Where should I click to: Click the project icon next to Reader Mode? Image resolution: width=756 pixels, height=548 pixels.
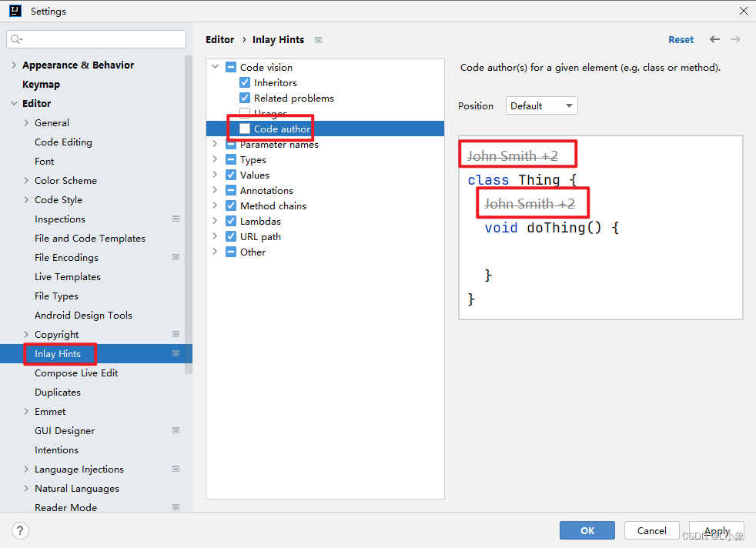pyautogui.click(x=176, y=507)
